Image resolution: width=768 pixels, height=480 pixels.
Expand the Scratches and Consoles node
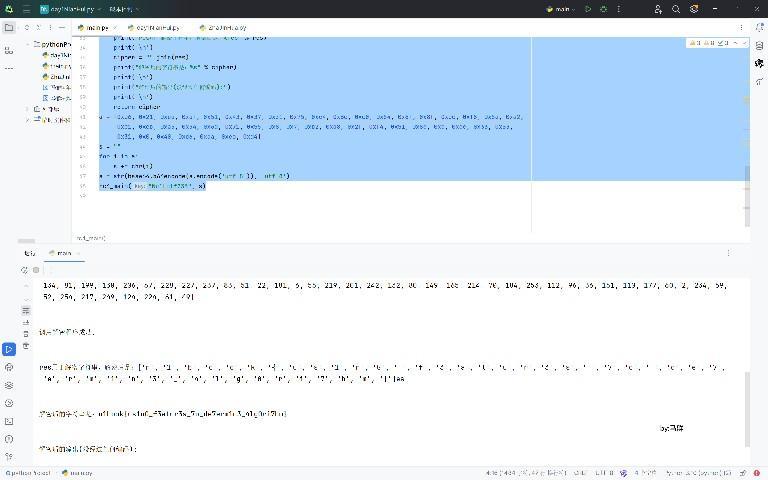(x=27, y=120)
